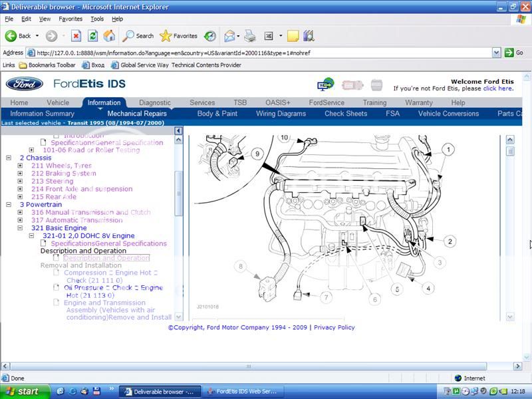Screen dimensions: 532x399
Task: Select 214 Front Axle and suspension item
Action: tap(82, 189)
